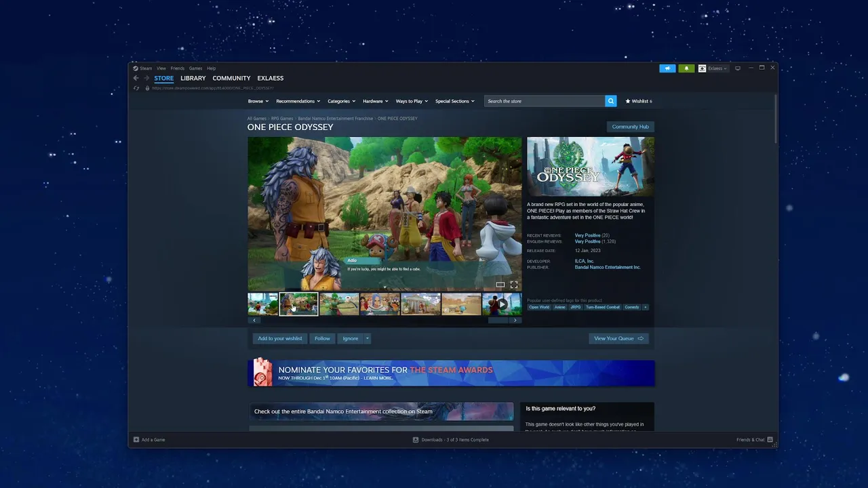Go back with the back arrow

136,78
